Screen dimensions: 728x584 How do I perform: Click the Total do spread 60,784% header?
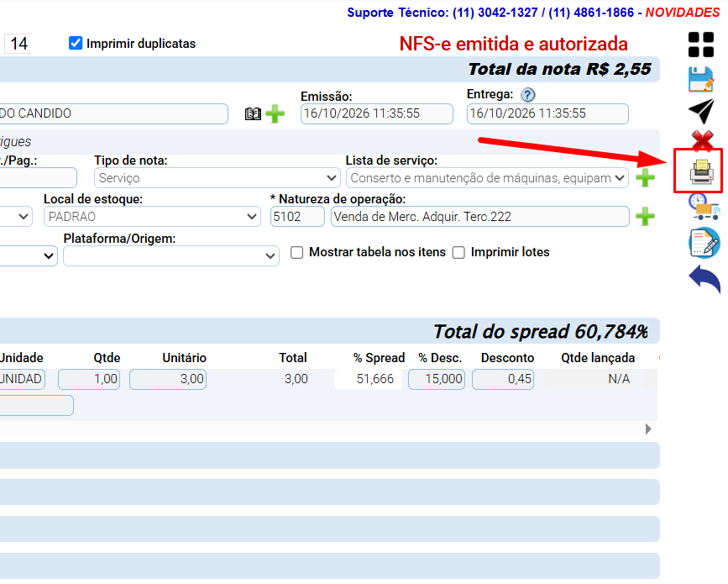(541, 332)
